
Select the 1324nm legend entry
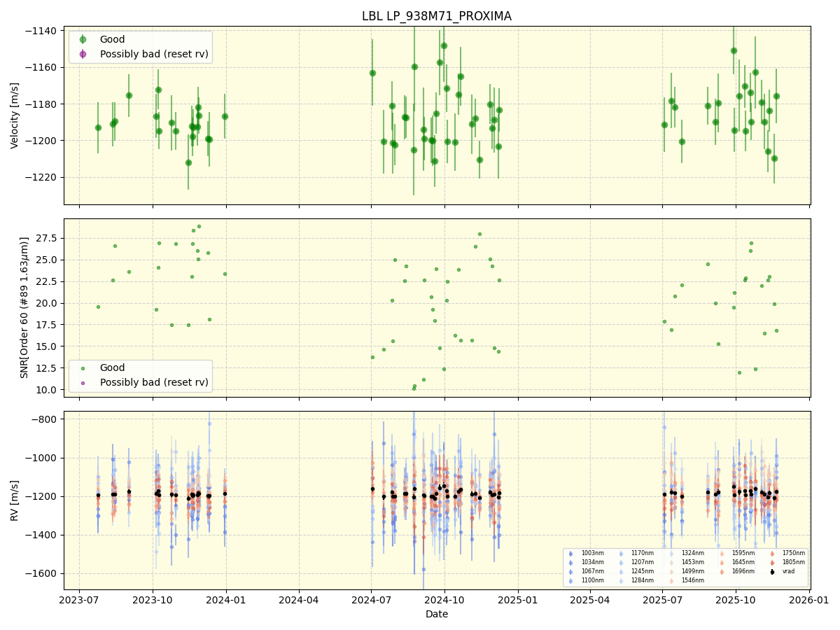687,553
